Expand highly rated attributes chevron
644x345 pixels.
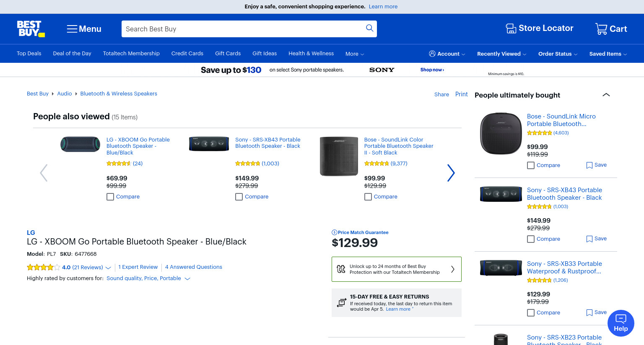click(x=187, y=278)
